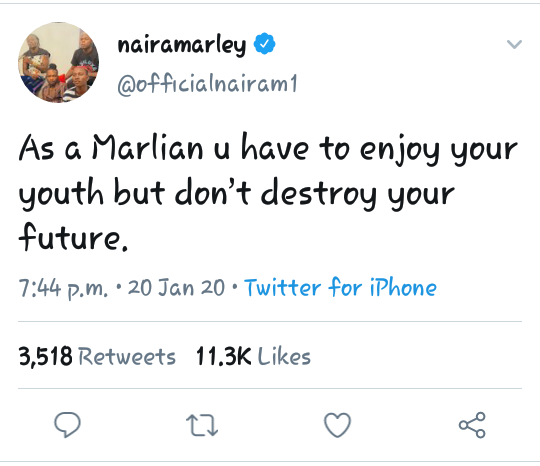The width and height of the screenshot is (540, 466).
Task: Click the word Retweets label
Action: (127, 356)
